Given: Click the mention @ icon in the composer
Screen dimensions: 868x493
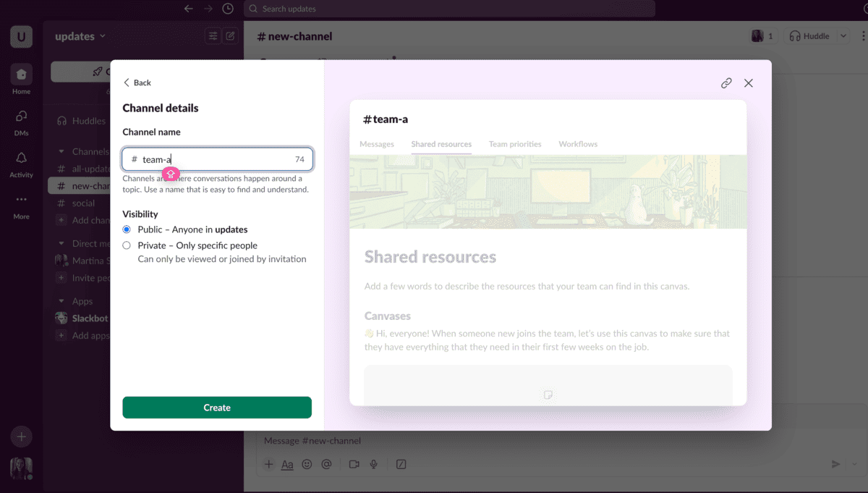Looking at the screenshot, I should (x=327, y=464).
